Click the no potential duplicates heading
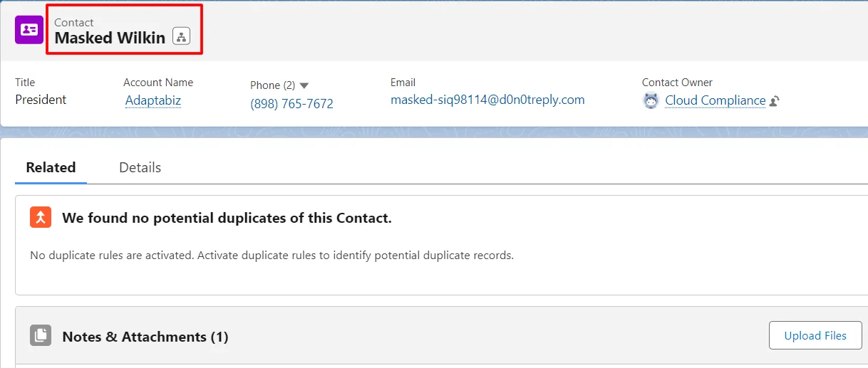The image size is (868, 368). [x=227, y=218]
